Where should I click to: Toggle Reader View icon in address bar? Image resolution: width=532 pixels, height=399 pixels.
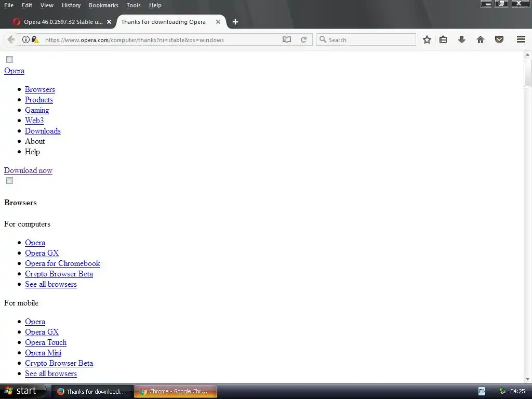click(287, 39)
